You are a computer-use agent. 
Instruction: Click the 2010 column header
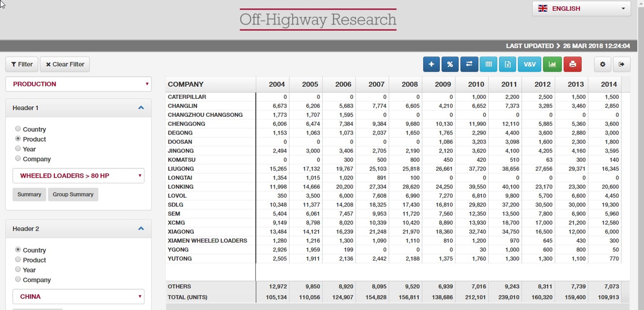coord(476,84)
